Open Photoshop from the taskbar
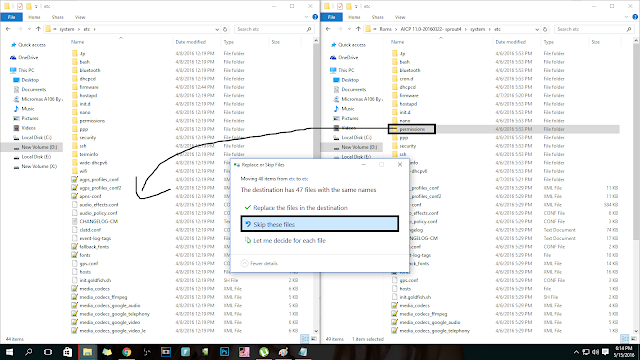The height and width of the screenshot is (360, 640). [x=224, y=352]
